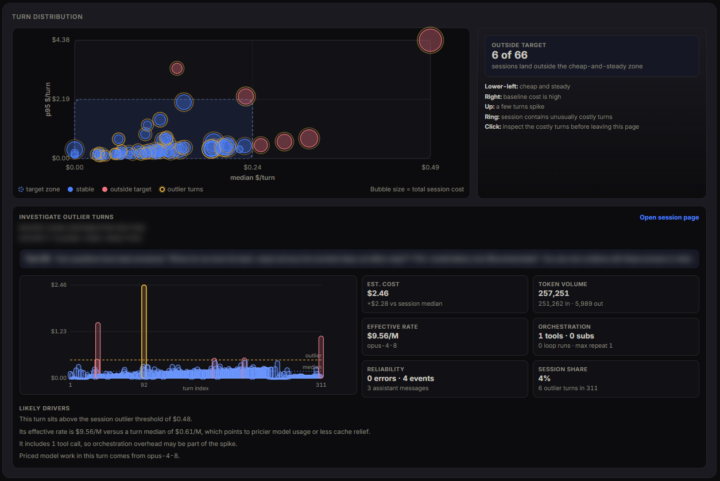Select the red bubble nearest the $0.24 median mark
The height and width of the screenshot is (481, 720).
click(x=246, y=96)
